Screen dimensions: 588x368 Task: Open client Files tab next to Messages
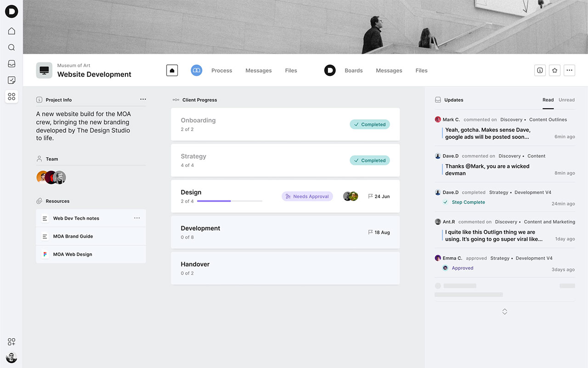[291, 70]
